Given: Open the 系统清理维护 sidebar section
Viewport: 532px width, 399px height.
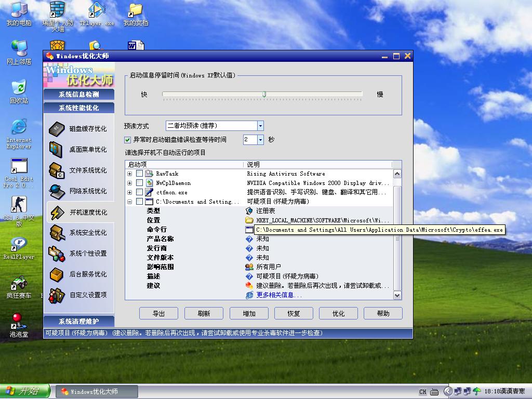Looking at the screenshot, I should click(x=79, y=321).
